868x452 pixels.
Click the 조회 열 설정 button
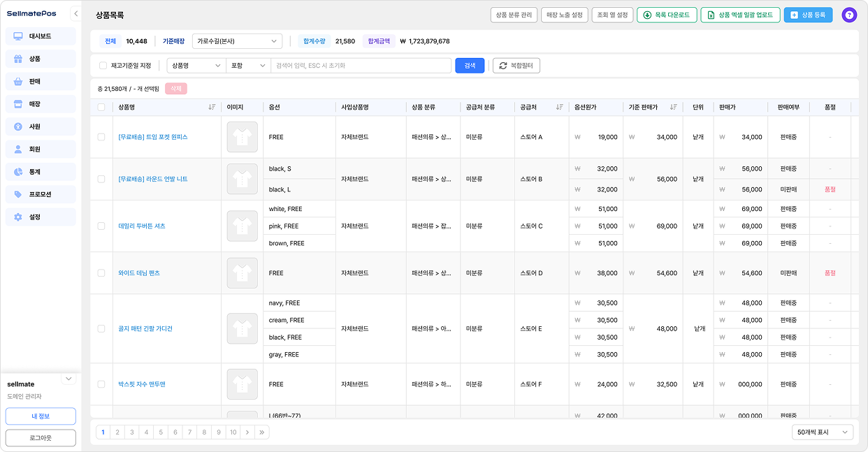click(x=612, y=15)
